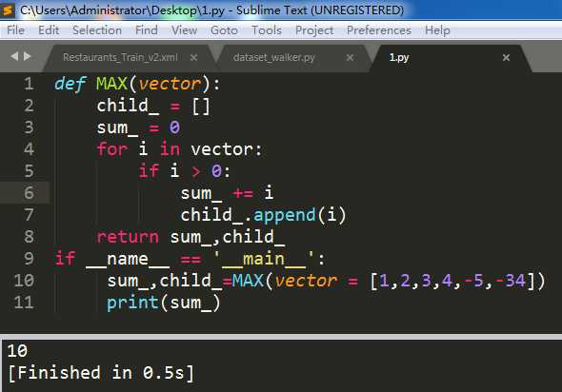Open the Selection menu
The height and width of the screenshot is (392, 562).
97,30
